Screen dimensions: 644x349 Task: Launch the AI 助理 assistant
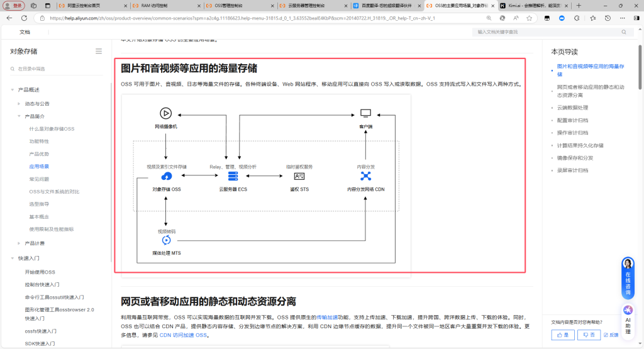(x=628, y=318)
